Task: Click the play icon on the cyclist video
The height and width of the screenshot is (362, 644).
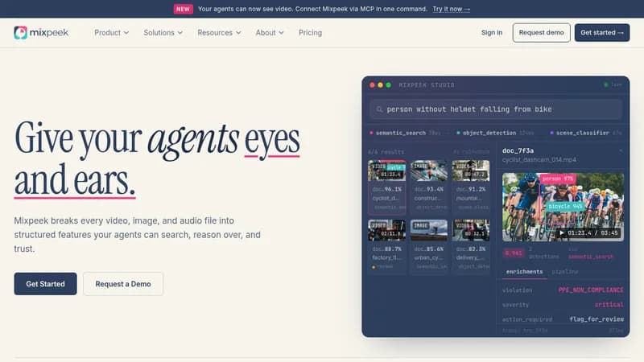Action: point(561,232)
